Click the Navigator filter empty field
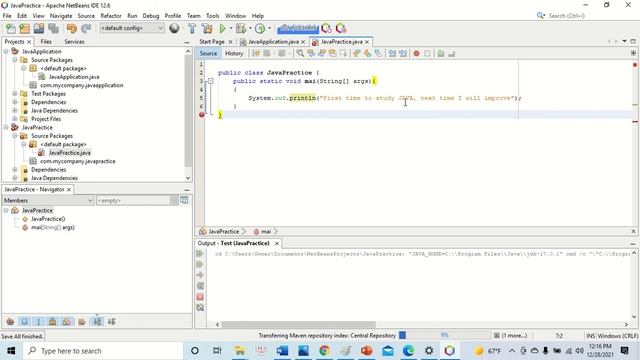 (x=133, y=200)
